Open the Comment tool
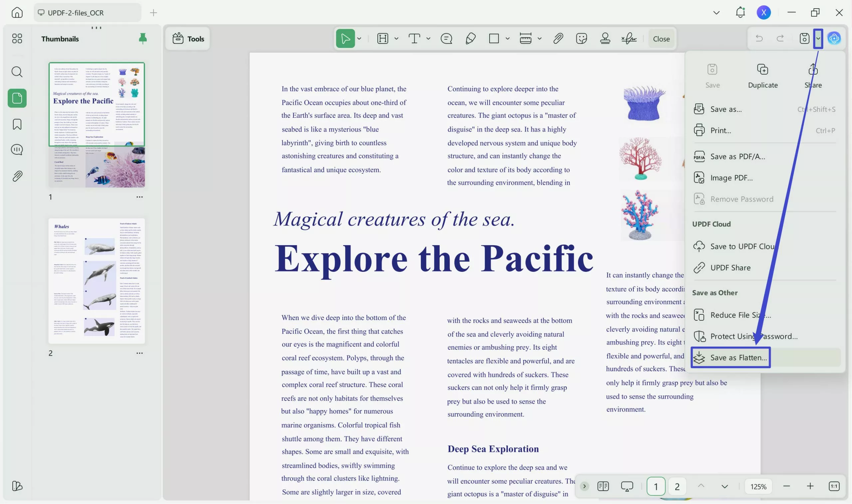 (446, 38)
